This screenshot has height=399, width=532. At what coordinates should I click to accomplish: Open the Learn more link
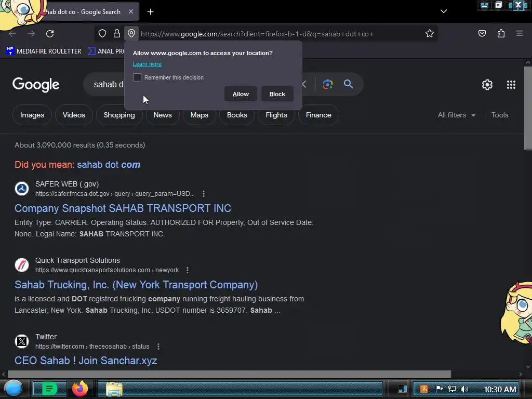coord(147,64)
